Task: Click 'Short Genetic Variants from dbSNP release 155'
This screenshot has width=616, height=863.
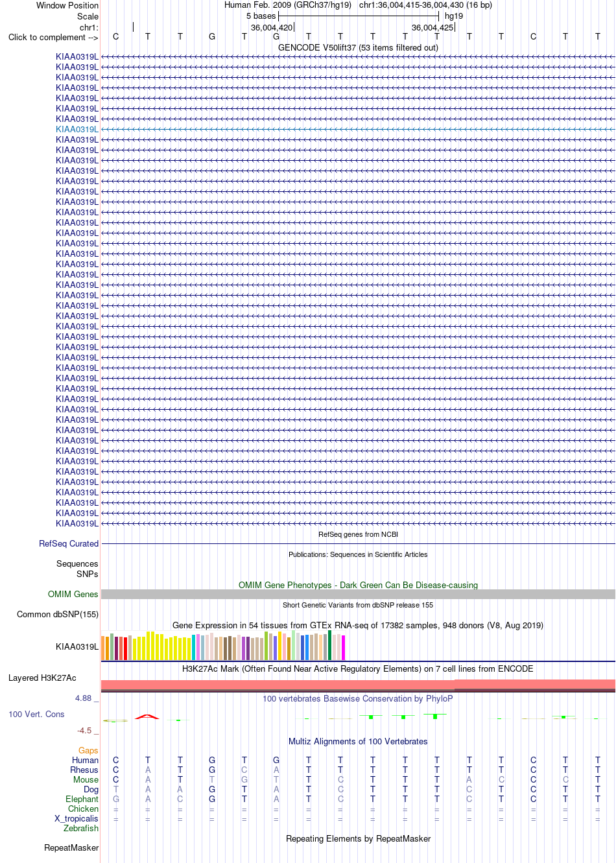Action: [x=358, y=605]
